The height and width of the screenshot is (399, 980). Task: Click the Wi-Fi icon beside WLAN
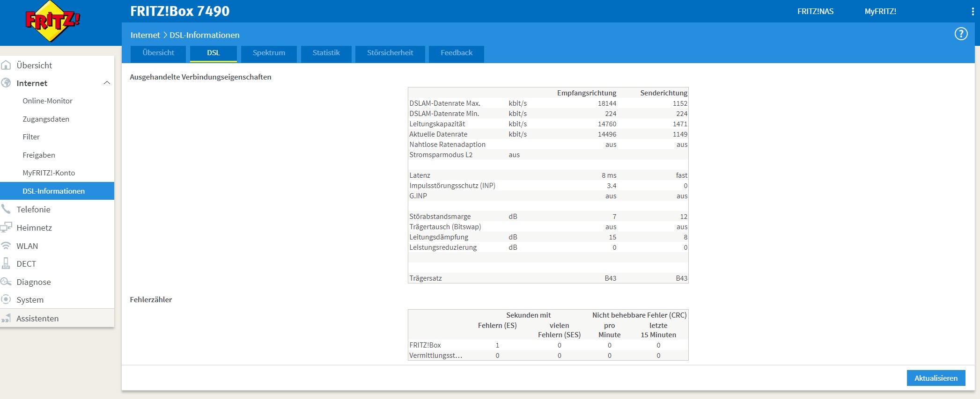(6, 246)
